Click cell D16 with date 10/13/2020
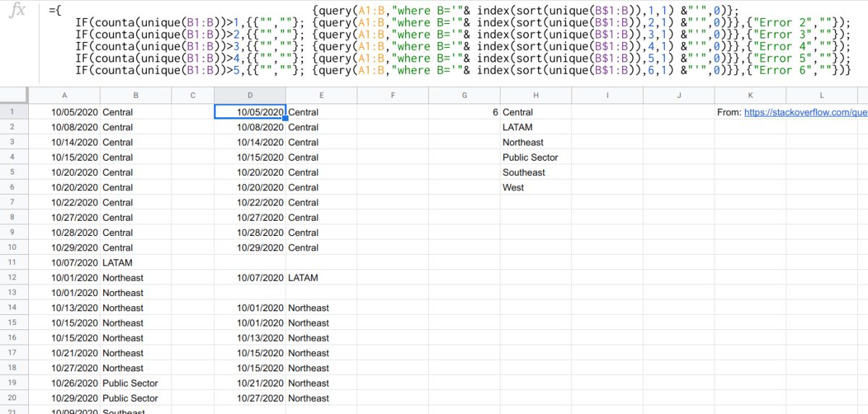 [250, 338]
